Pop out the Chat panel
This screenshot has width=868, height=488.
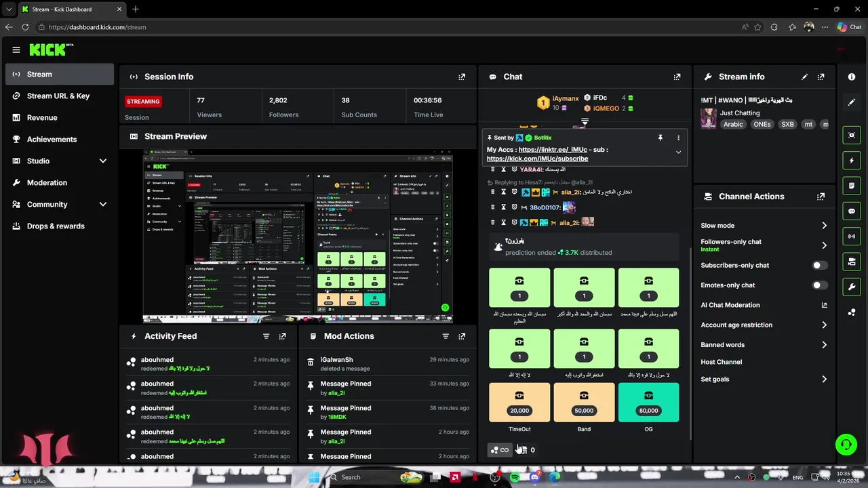tap(677, 77)
